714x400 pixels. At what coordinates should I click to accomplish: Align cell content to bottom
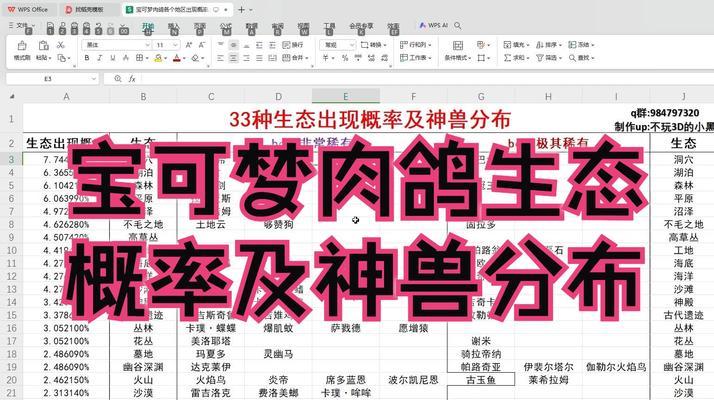[246, 45]
